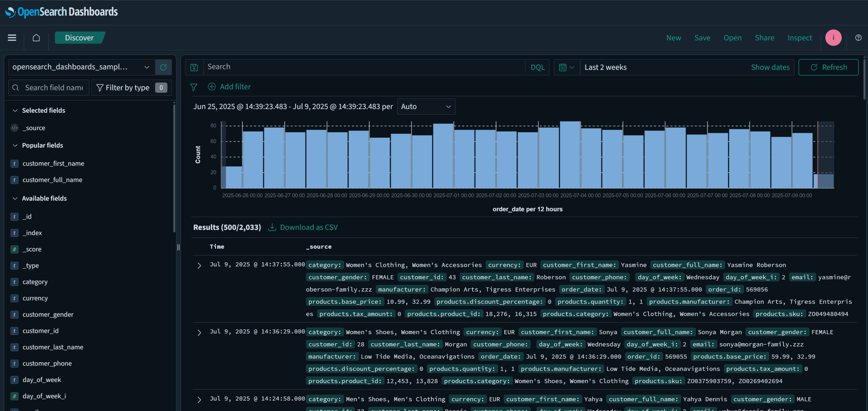Click the home icon
Screen dimensions: 868x411
tap(36, 38)
